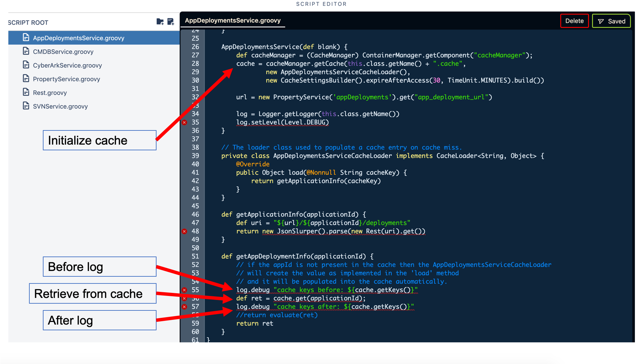643x364 pixels.
Task: Click line number 41 in gutter
Action: click(x=195, y=173)
